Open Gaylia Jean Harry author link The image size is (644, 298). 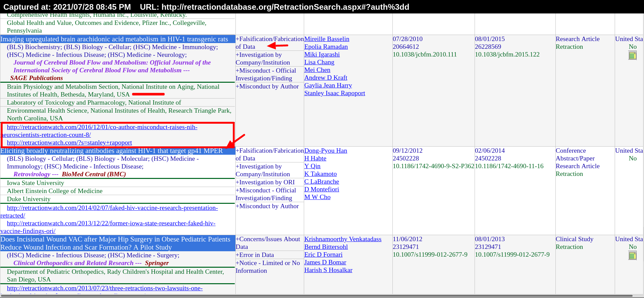point(328,85)
